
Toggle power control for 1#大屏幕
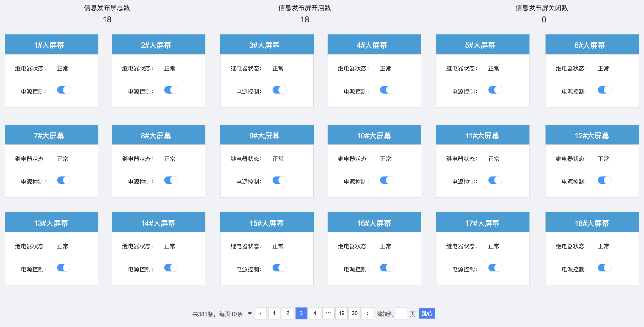[x=64, y=90]
